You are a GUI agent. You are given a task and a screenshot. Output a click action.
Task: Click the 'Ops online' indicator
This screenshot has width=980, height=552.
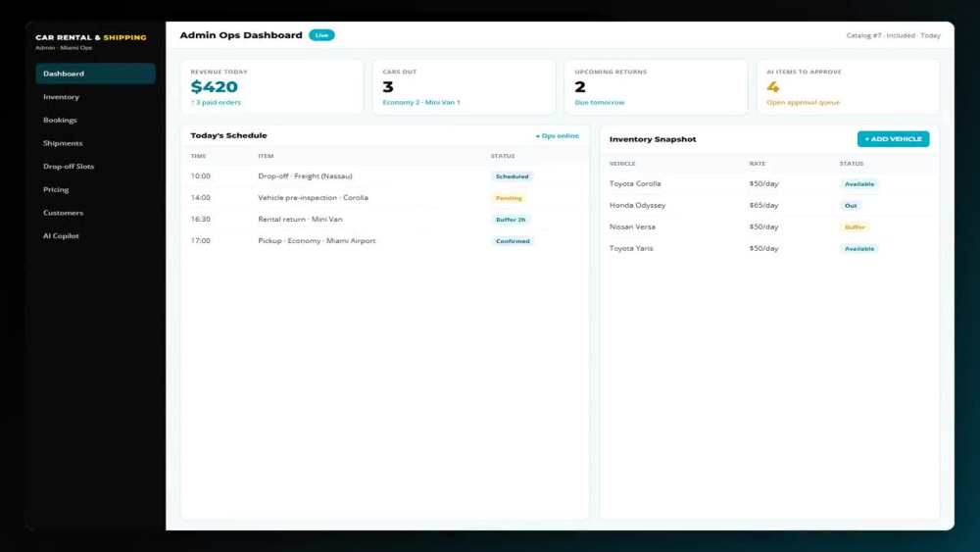558,135
